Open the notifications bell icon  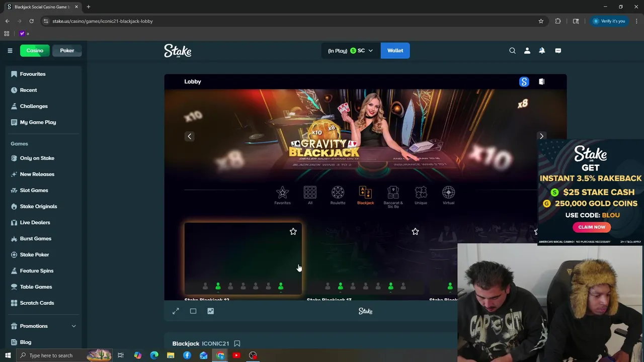point(542,50)
